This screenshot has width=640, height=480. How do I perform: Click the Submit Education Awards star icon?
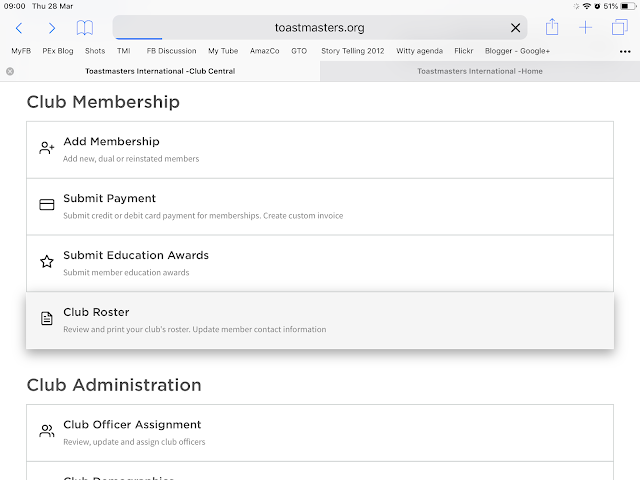point(47,262)
